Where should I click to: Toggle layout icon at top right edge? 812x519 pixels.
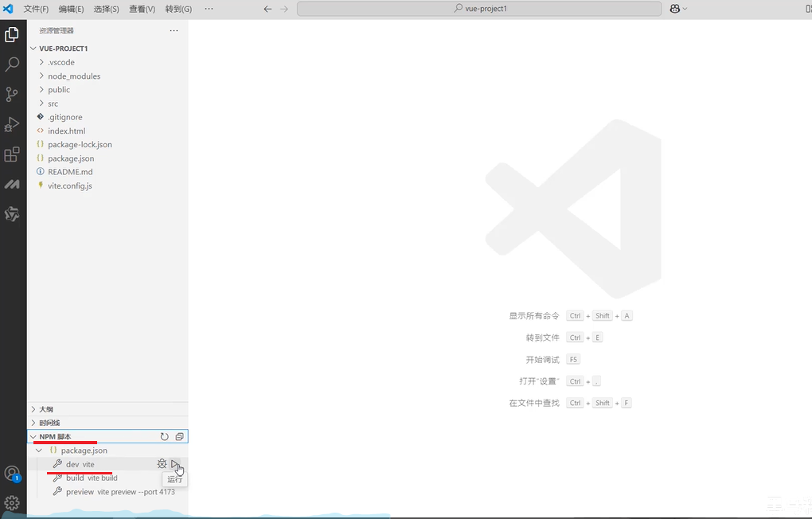(808, 9)
